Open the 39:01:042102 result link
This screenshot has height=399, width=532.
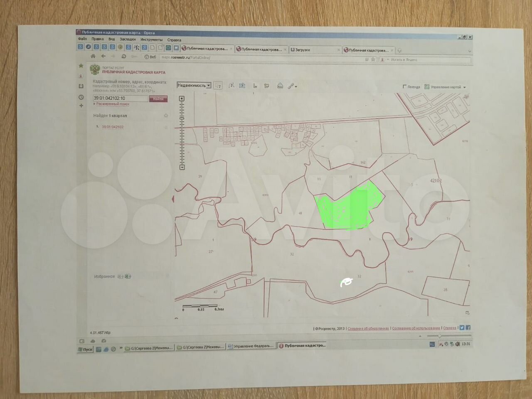click(x=113, y=127)
